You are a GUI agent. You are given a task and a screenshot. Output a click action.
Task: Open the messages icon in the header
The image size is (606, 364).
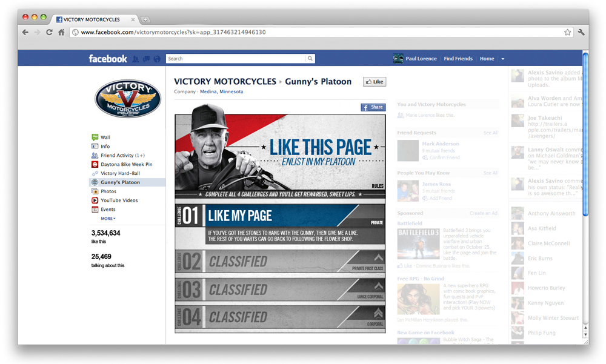tap(146, 59)
